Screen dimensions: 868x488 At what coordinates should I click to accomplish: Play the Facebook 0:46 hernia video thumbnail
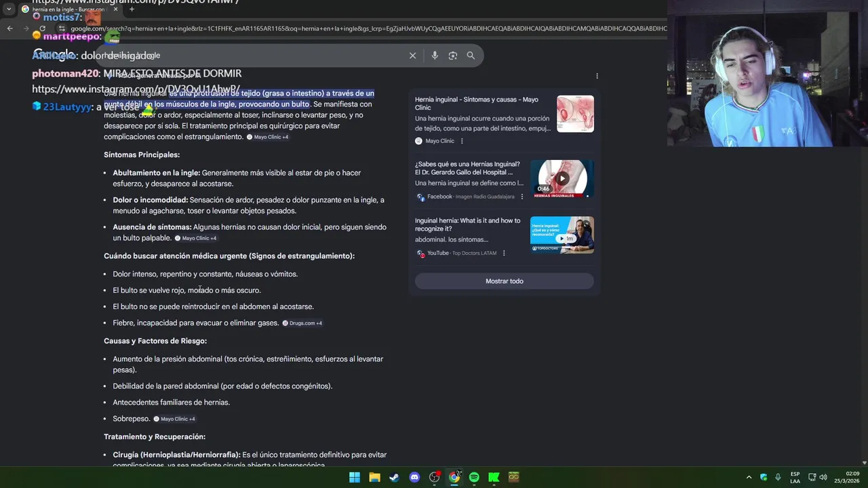click(562, 179)
